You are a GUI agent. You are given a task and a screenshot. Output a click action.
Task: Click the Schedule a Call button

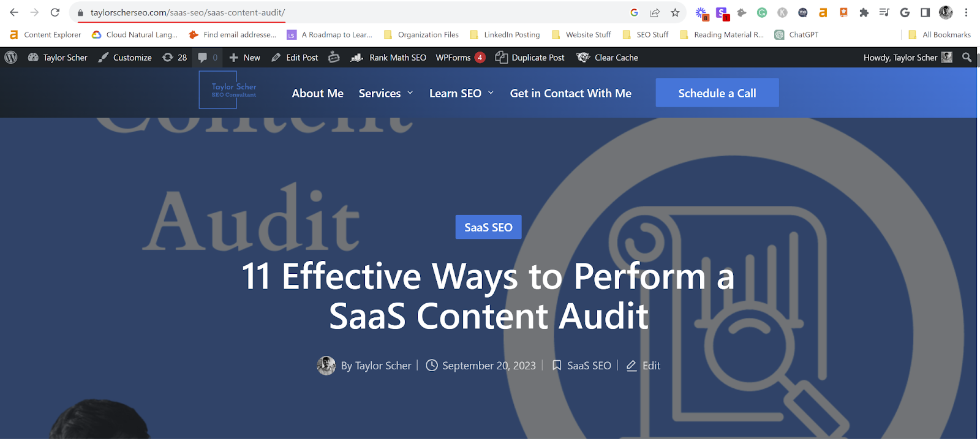click(x=717, y=93)
